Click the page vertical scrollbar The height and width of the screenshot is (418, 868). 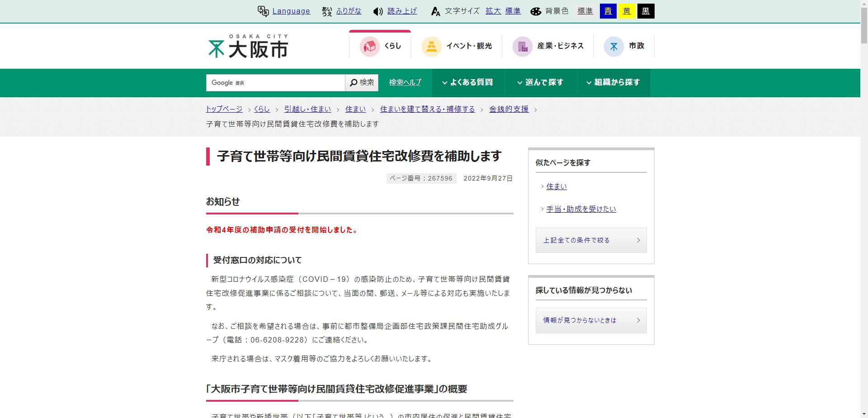(x=864, y=209)
